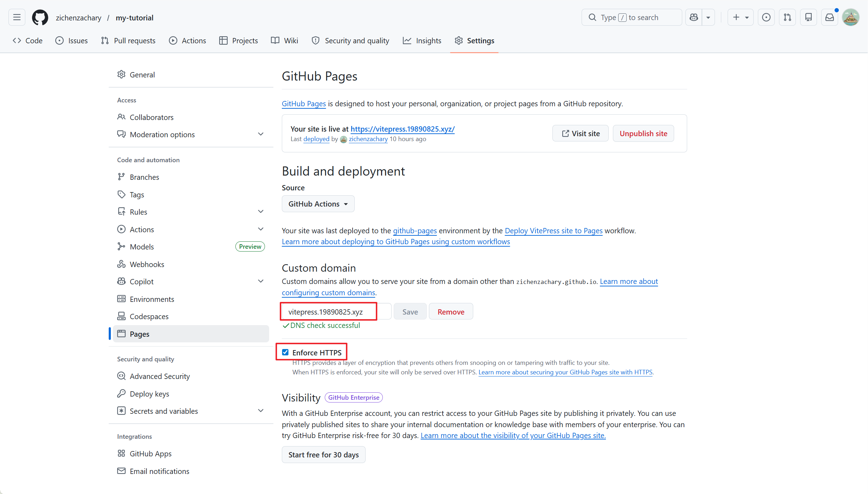
Task: Open the notifications inbox icon
Action: pos(830,17)
